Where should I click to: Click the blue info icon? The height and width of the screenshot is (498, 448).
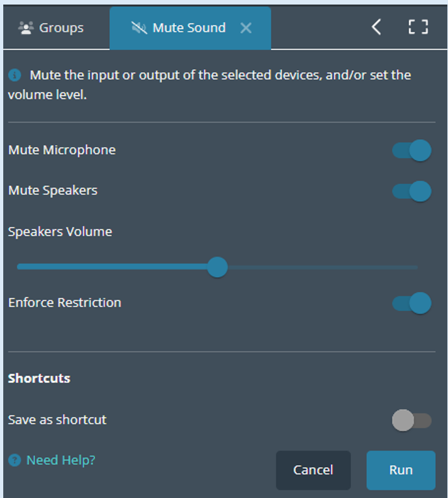click(14, 75)
